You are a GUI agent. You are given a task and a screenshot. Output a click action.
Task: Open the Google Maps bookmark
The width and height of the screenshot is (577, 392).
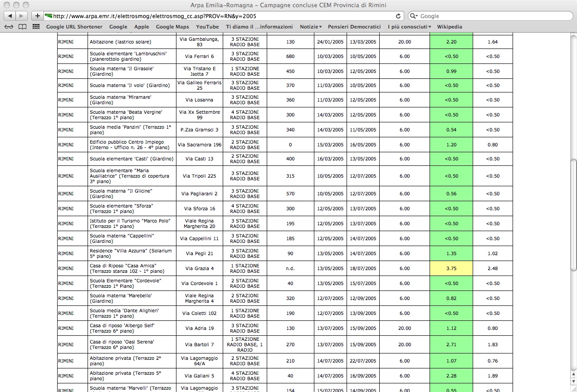click(x=172, y=27)
